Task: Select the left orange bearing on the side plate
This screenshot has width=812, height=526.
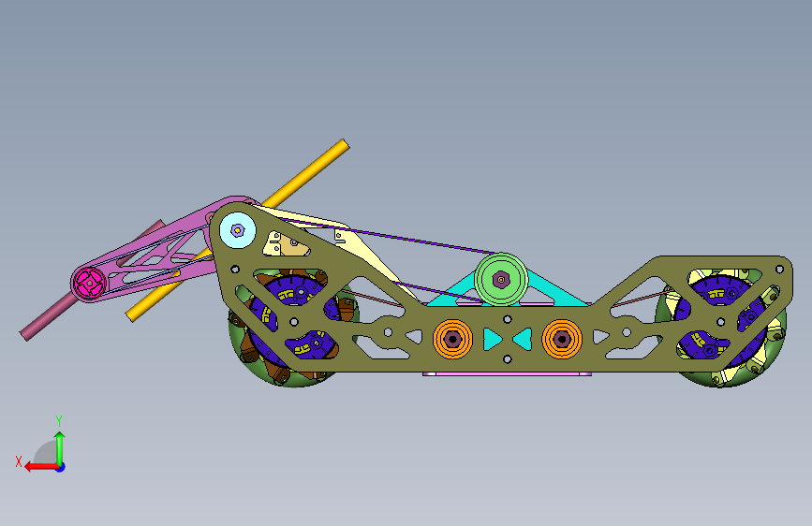Action: pyautogui.click(x=453, y=339)
